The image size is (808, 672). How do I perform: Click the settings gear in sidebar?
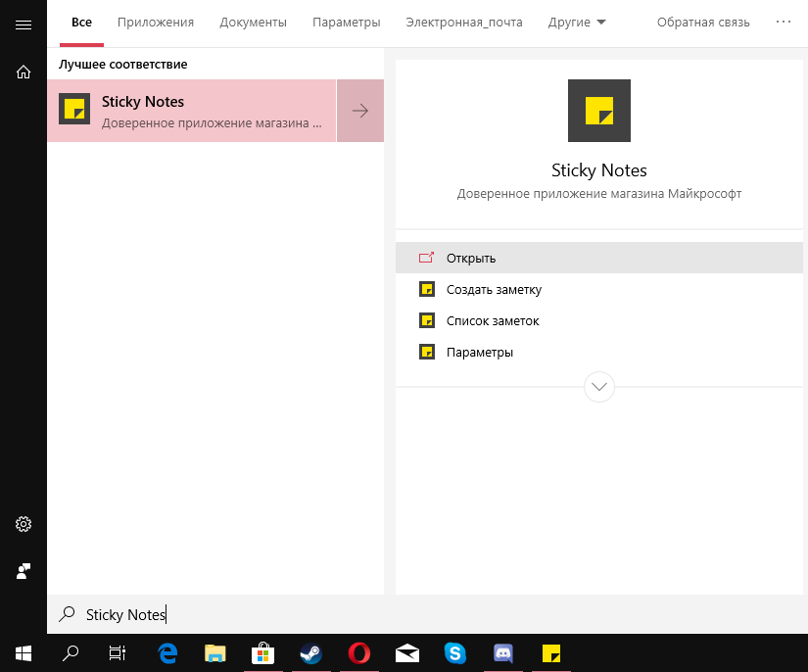[x=24, y=524]
